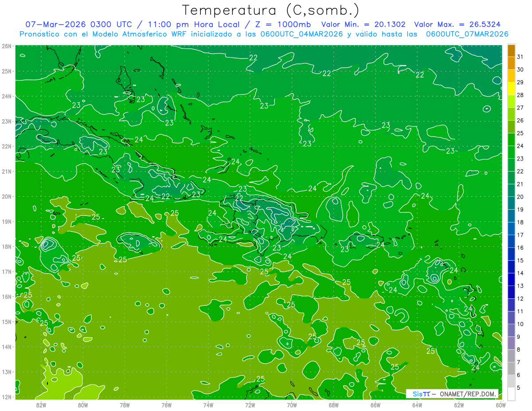Click the 12N latitude label
Screen dimensions: 532x411
click(7, 397)
